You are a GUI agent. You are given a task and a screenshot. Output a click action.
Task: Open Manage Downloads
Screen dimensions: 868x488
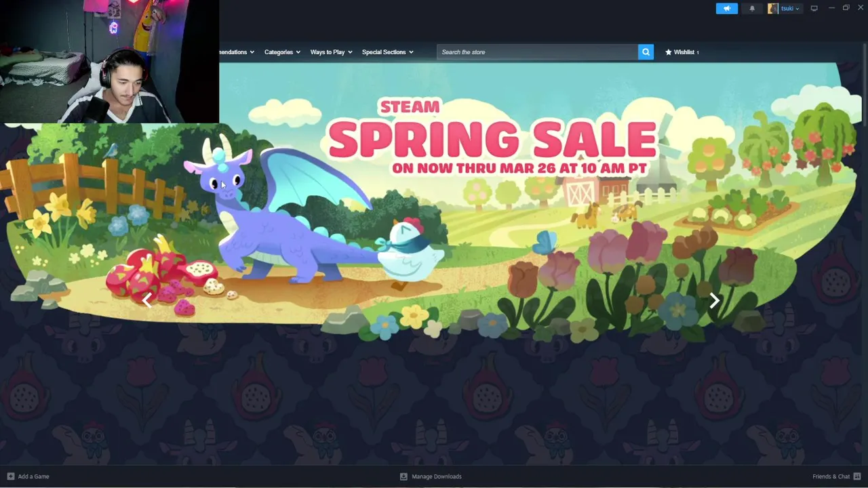pos(431,476)
